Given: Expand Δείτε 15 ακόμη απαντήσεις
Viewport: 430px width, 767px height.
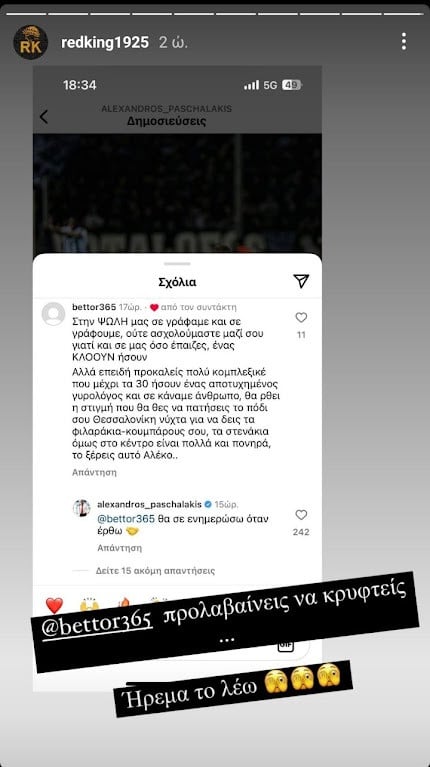Looking at the screenshot, I should [155, 571].
